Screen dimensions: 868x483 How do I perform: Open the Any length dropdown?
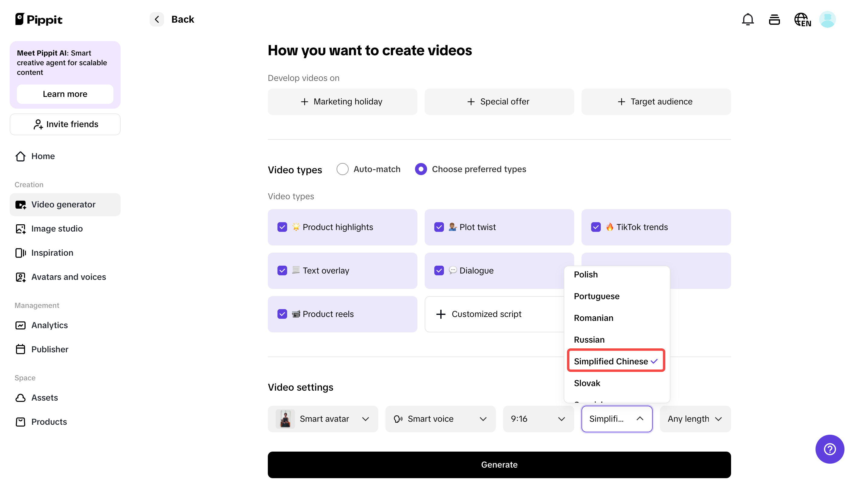[x=695, y=419]
